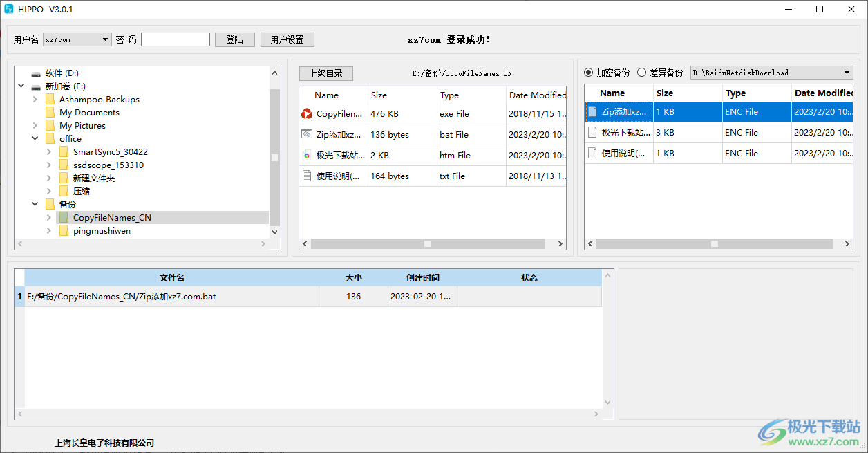Click the 新建文件夹 folder icon

pos(64,178)
